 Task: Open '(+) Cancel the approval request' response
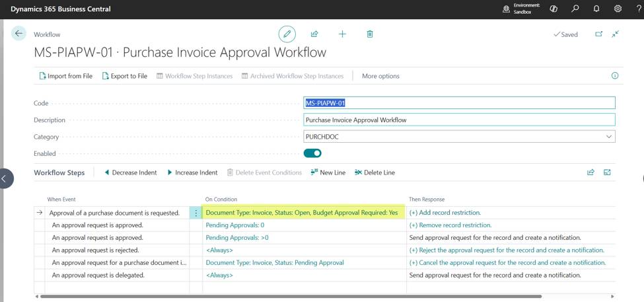coord(508,262)
